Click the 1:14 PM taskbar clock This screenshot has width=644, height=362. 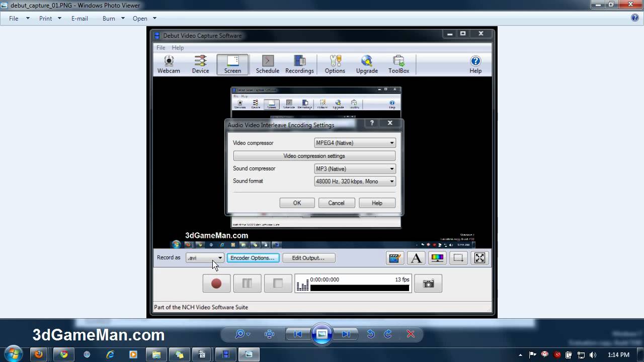[x=618, y=354]
